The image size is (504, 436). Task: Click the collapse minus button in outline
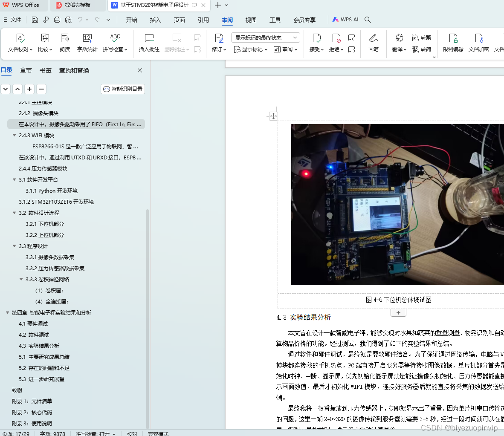pyautogui.click(x=41, y=89)
